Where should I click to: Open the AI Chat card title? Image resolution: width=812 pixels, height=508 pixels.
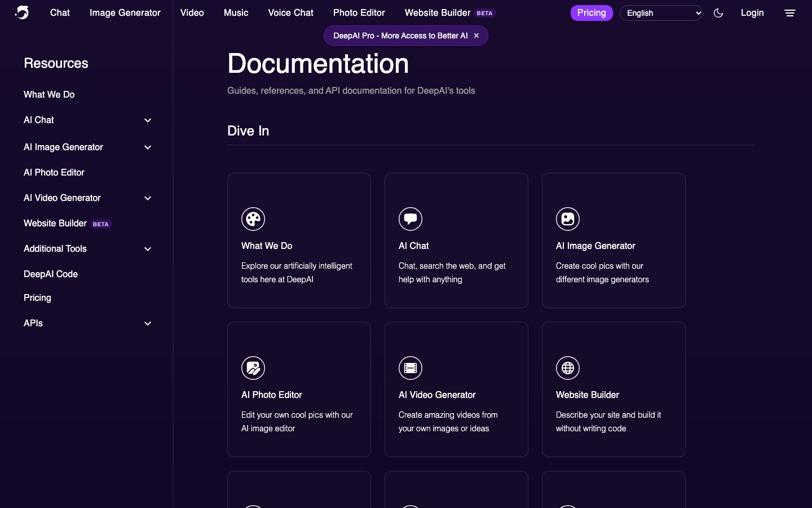[414, 246]
